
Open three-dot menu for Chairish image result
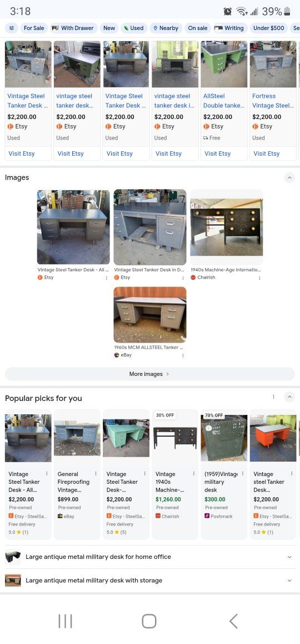coord(259,278)
